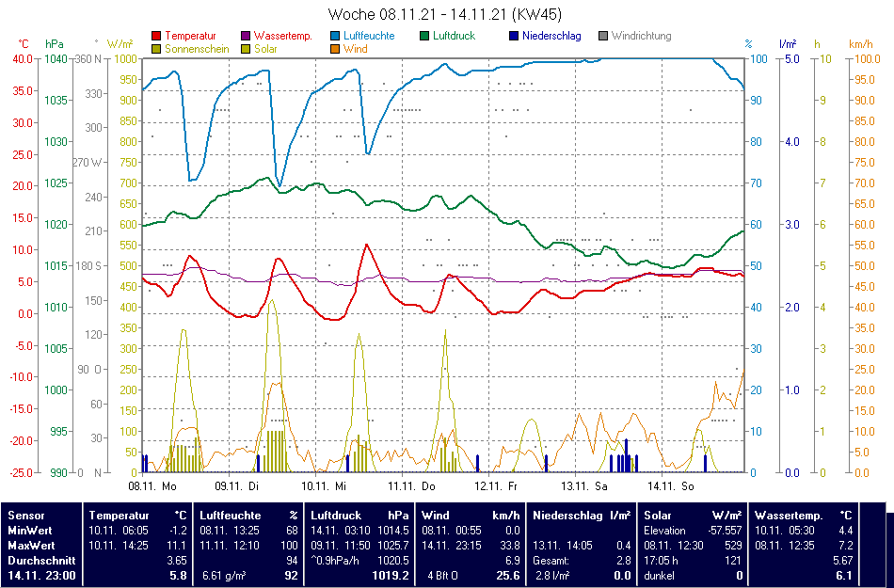Select the Luftdruck legend label
The width and height of the screenshot is (894, 588).
point(454,36)
